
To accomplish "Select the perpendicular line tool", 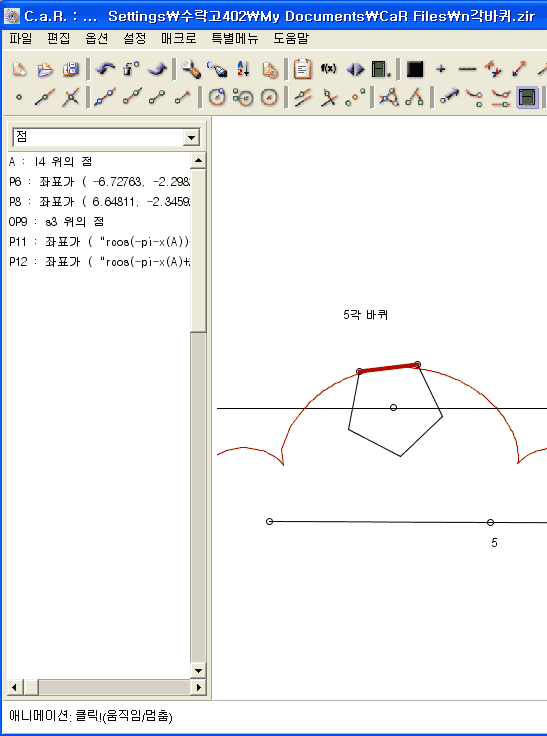I will click(329, 97).
